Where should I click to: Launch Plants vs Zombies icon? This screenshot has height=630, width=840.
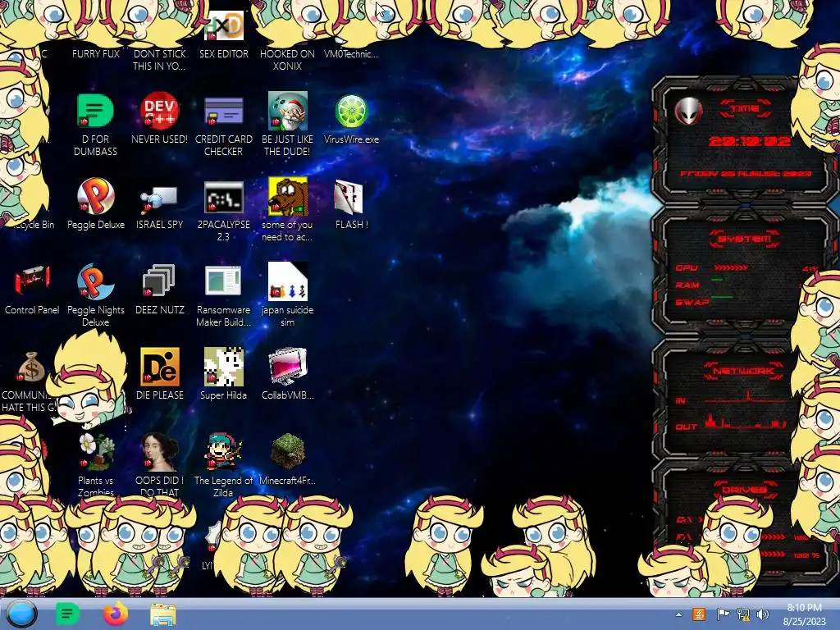pos(97,452)
